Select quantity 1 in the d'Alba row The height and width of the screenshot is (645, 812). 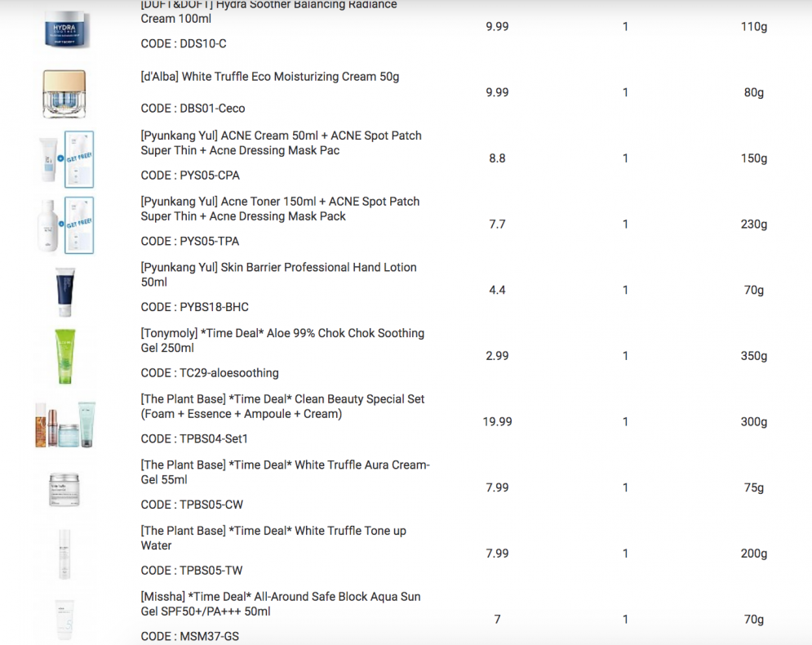pyautogui.click(x=626, y=92)
